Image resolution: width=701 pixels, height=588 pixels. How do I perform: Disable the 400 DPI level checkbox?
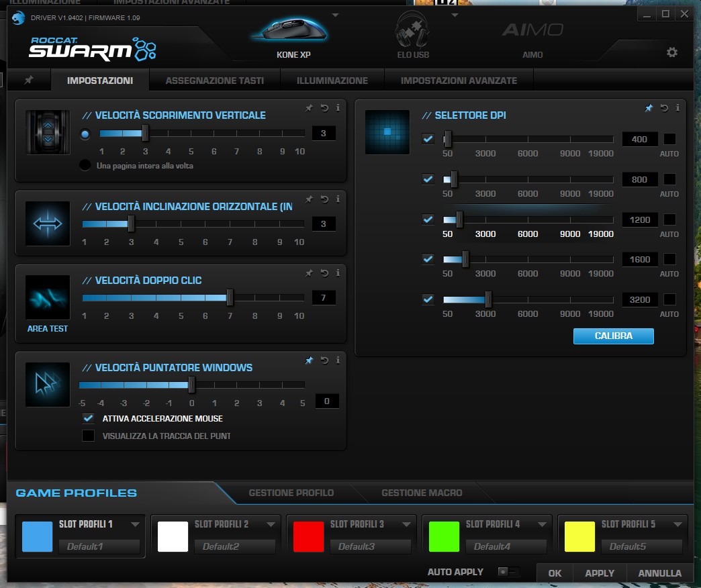click(x=428, y=139)
